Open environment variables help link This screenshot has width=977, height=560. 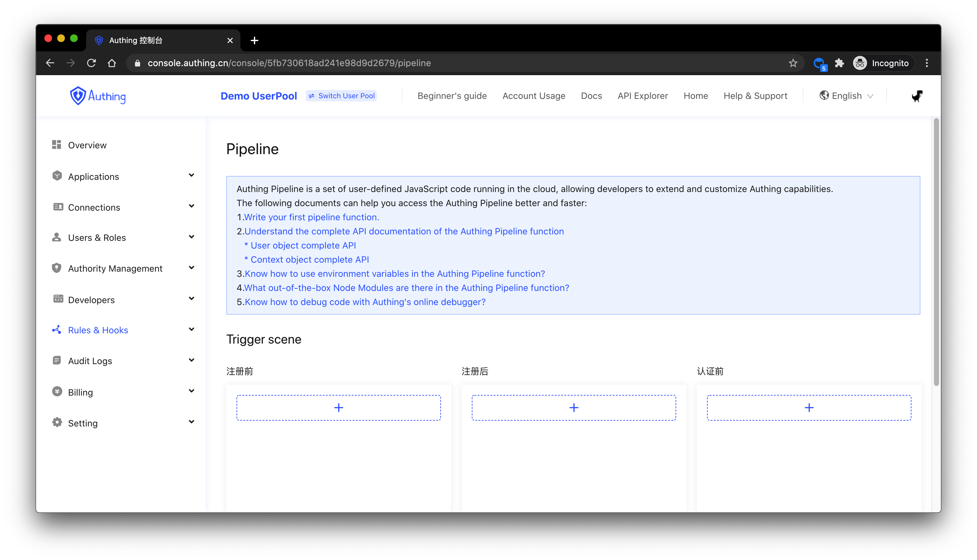point(395,274)
